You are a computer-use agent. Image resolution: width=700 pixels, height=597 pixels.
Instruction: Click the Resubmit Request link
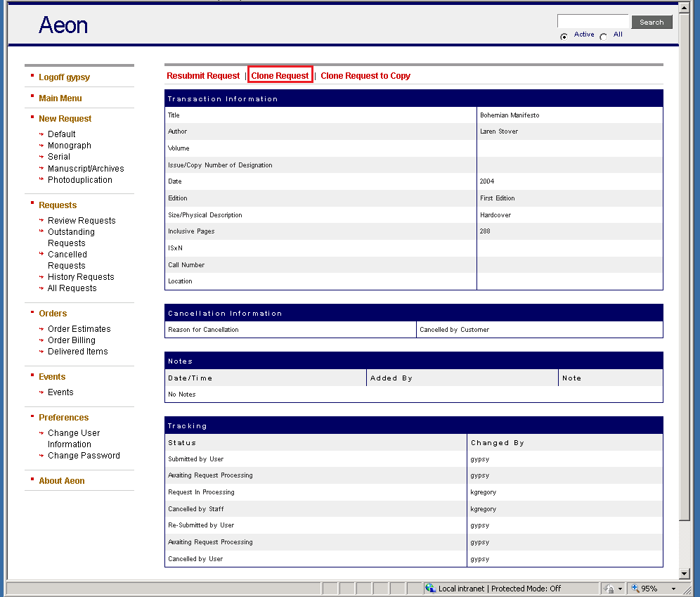point(203,76)
